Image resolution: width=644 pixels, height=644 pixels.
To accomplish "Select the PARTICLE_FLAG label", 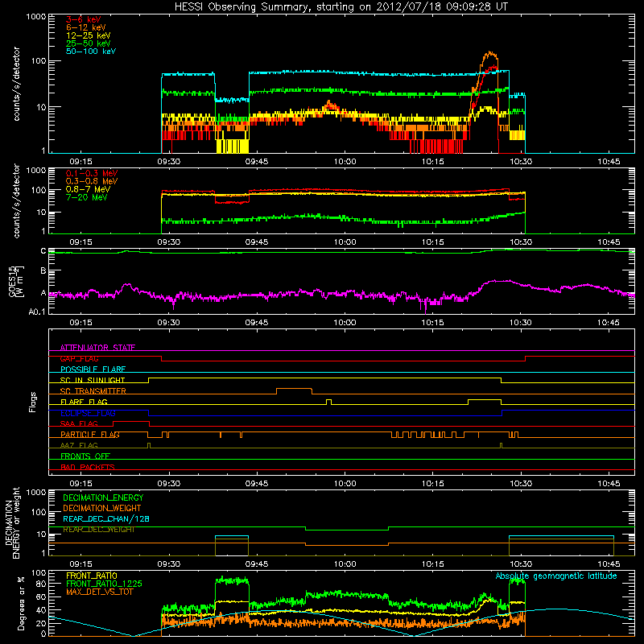I will 90,434.
